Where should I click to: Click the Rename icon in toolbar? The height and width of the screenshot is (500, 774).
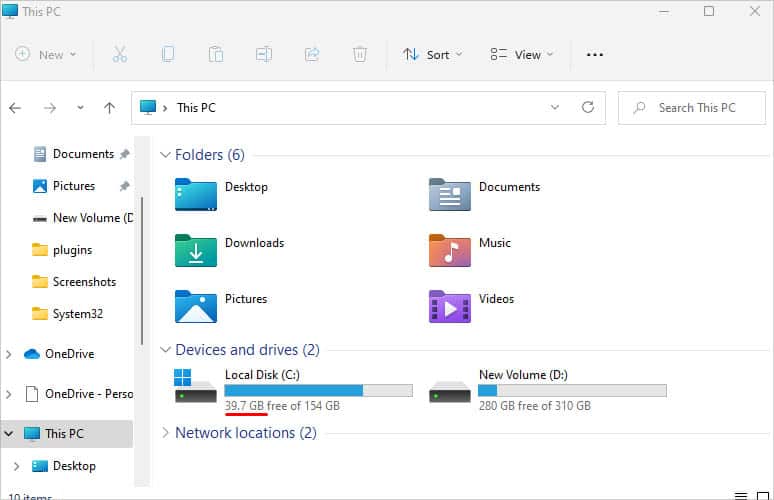click(x=264, y=54)
